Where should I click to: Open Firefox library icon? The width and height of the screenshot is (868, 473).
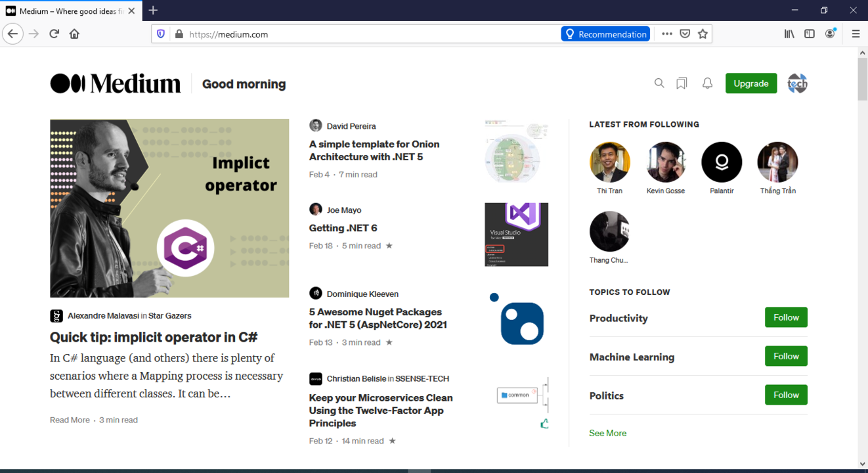pyautogui.click(x=789, y=34)
